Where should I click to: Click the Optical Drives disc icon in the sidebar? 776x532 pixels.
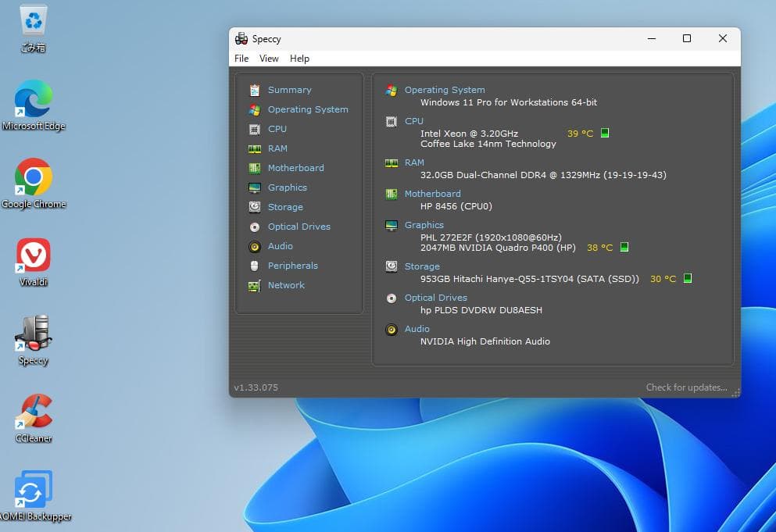coord(254,227)
